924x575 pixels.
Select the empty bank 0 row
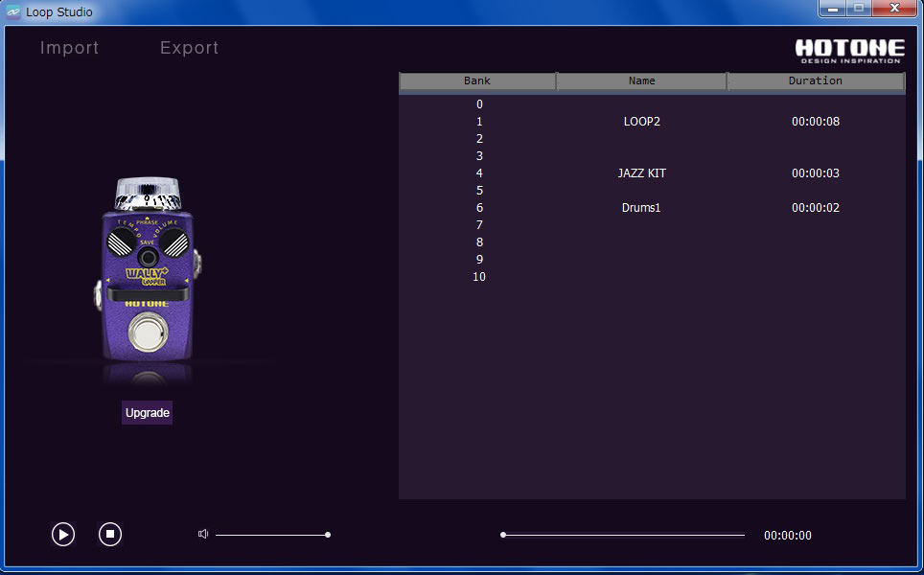(641, 103)
